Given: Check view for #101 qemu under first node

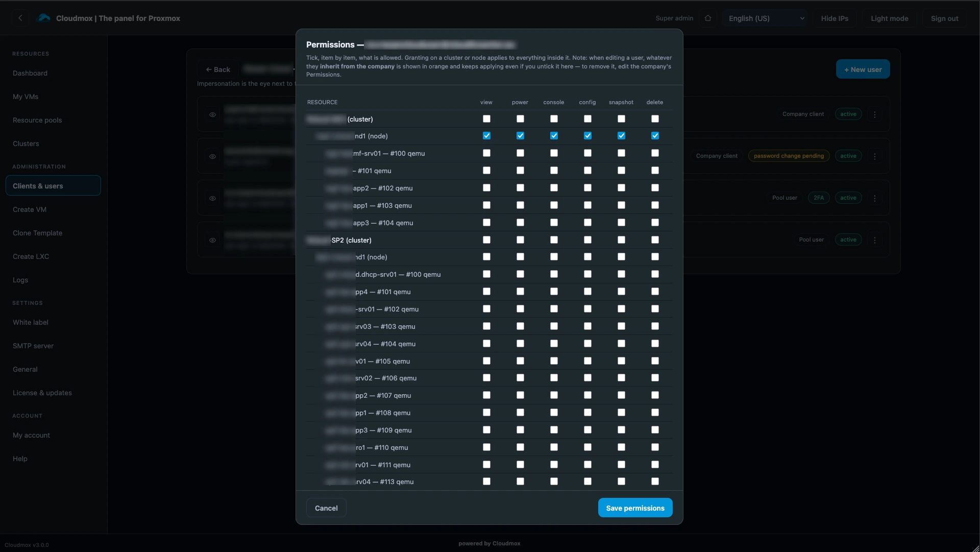Looking at the screenshot, I should click(486, 171).
